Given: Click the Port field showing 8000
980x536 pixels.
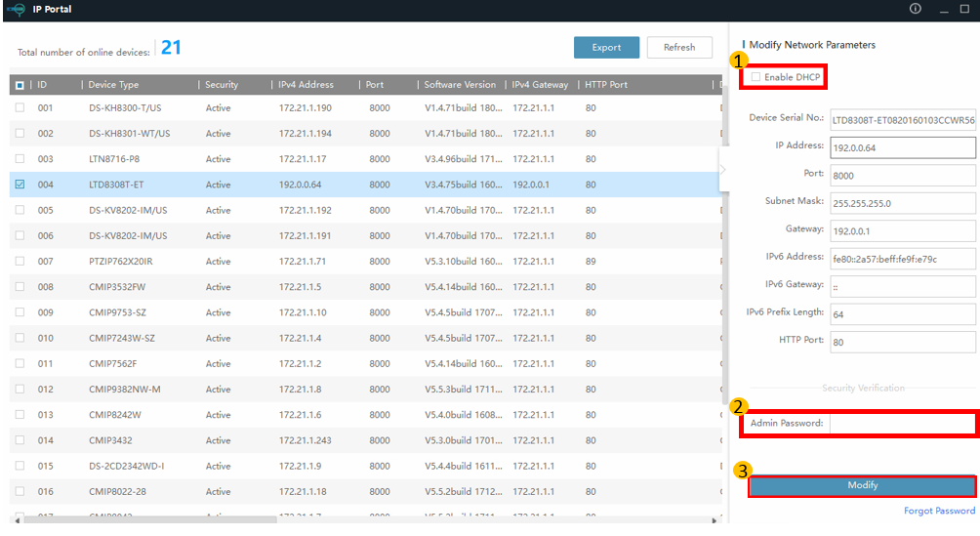Looking at the screenshot, I should [903, 176].
